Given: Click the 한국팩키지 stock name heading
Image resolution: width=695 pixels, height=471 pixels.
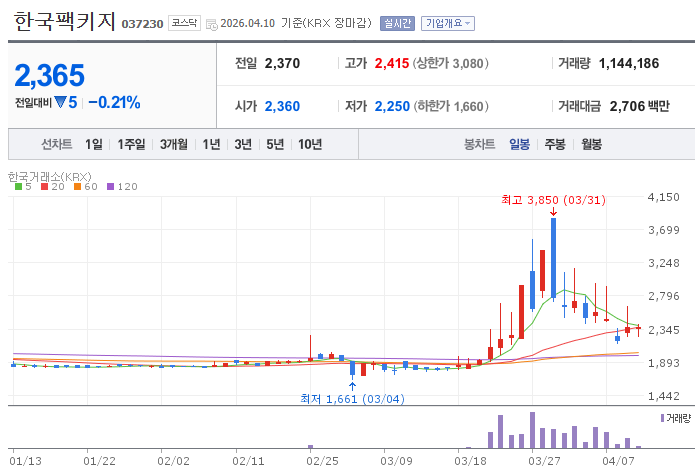Looking at the screenshot, I should click(64, 22).
